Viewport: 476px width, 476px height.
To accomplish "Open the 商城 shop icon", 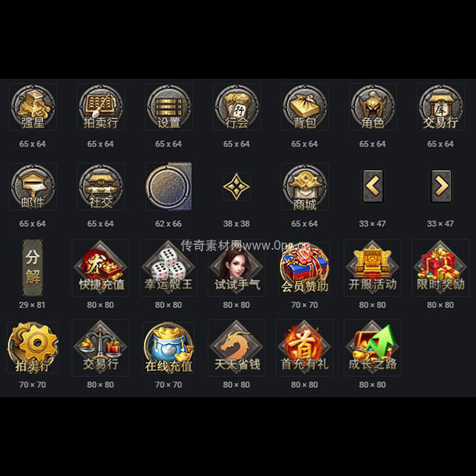I will (x=305, y=186).
